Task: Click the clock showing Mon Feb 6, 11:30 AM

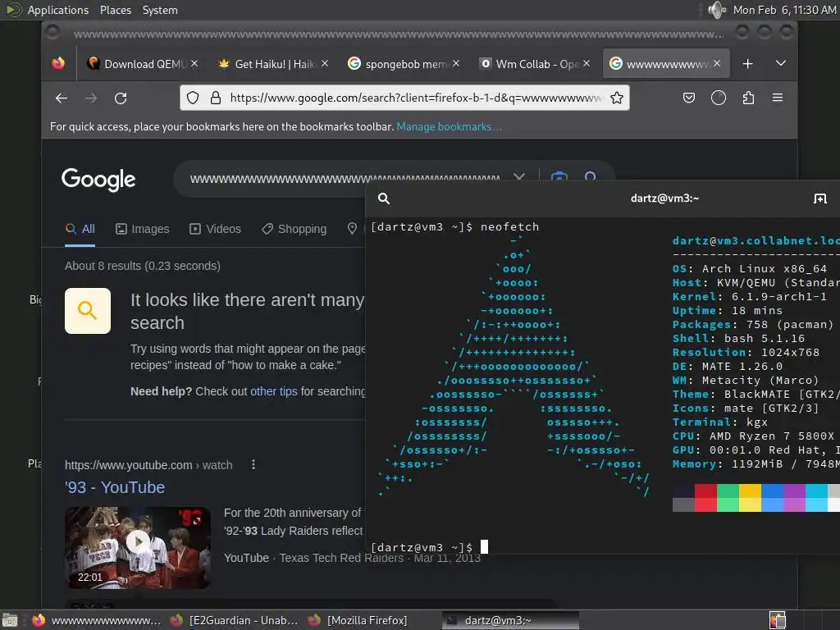Action: click(784, 10)
